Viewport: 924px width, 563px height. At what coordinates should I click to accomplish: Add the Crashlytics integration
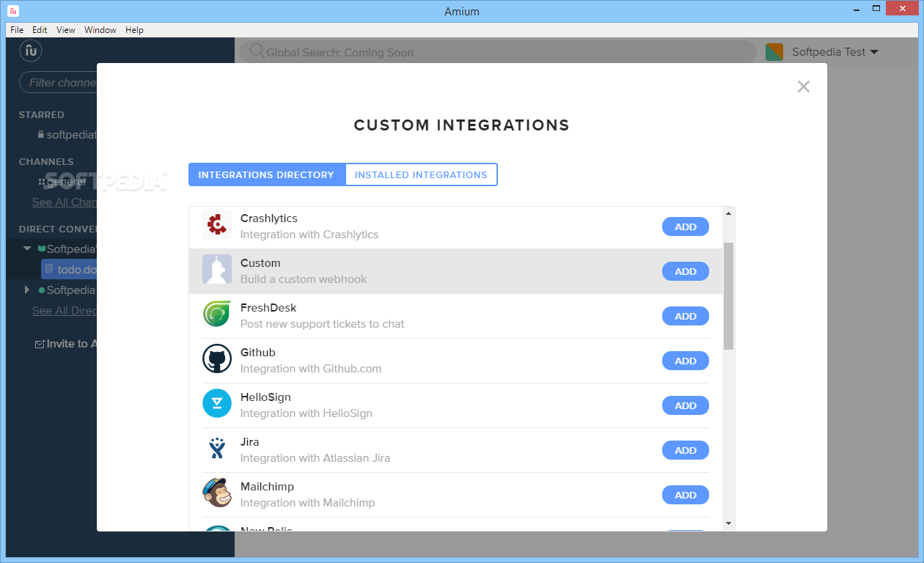point(686,227)
